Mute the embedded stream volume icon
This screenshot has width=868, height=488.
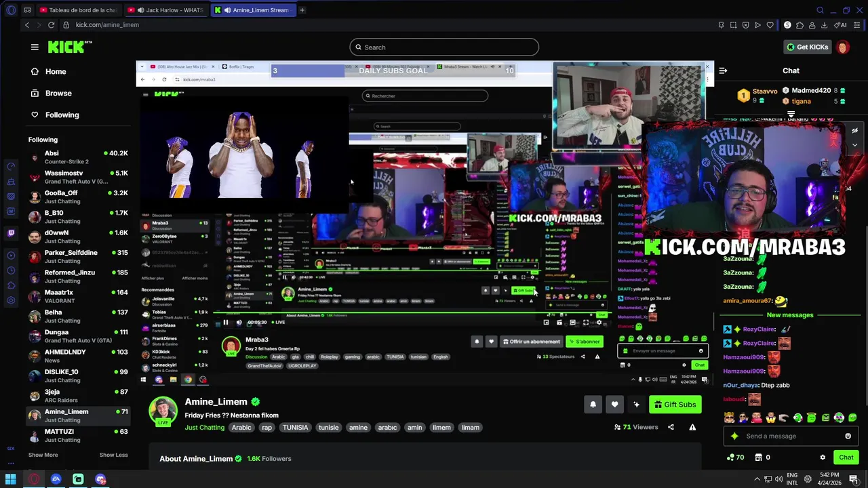point(239,323)
